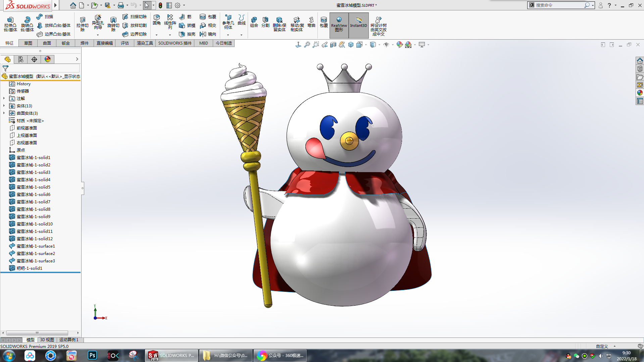Open the 参考几何体 reference geometry dropdown
644x362 pixels.
pos(228,35)
